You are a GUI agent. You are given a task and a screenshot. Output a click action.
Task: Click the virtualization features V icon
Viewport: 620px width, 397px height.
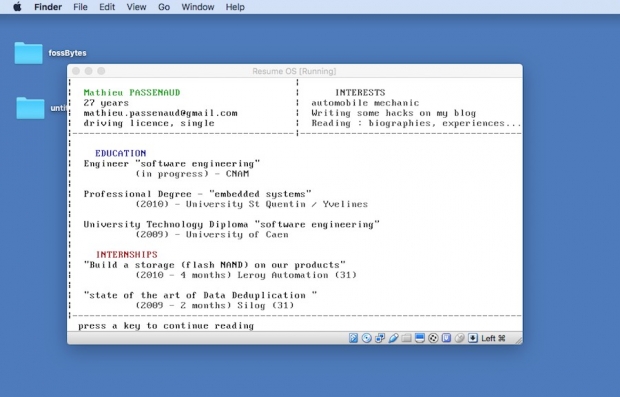pyautogui.click(x=446, y=338)
